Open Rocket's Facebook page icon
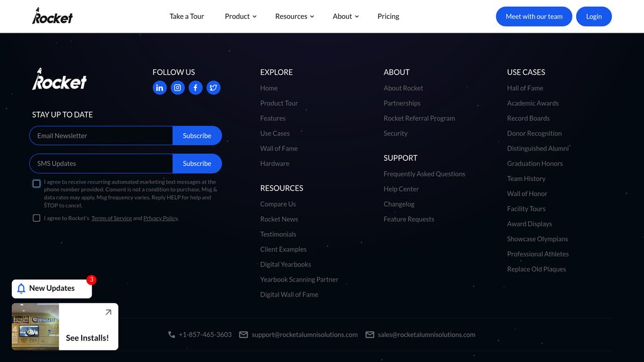Viewport: 644px width, 362px height. coord(196,88)
